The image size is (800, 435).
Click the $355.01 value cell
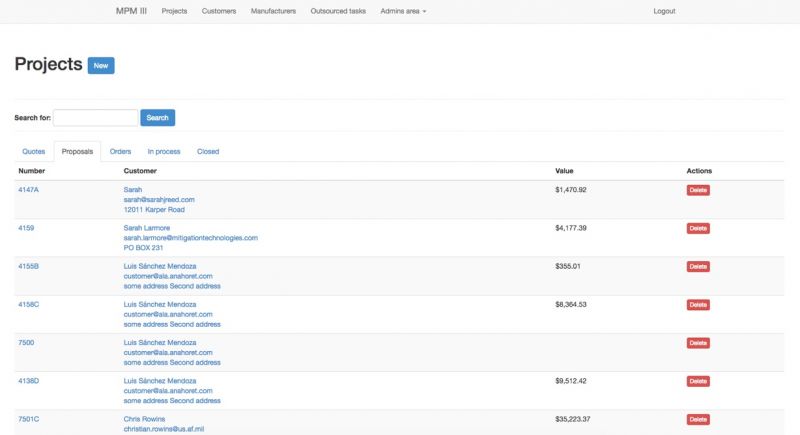(x=568, y=266)
